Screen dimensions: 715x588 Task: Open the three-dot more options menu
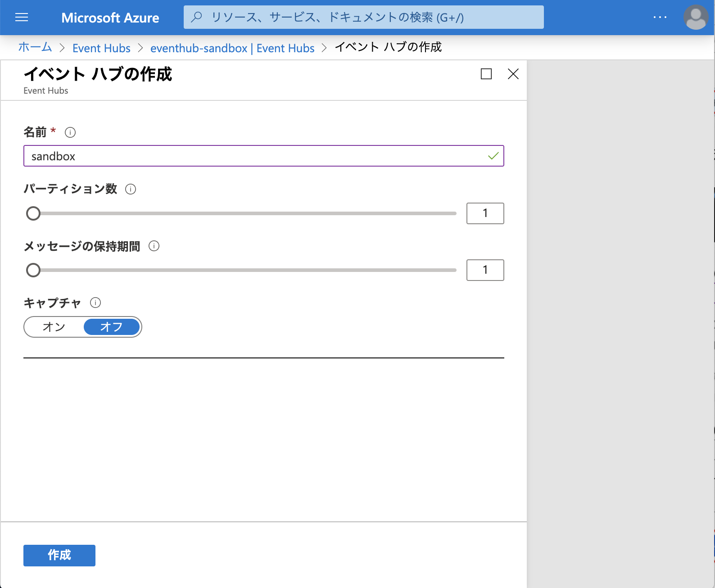pos(660,17)
